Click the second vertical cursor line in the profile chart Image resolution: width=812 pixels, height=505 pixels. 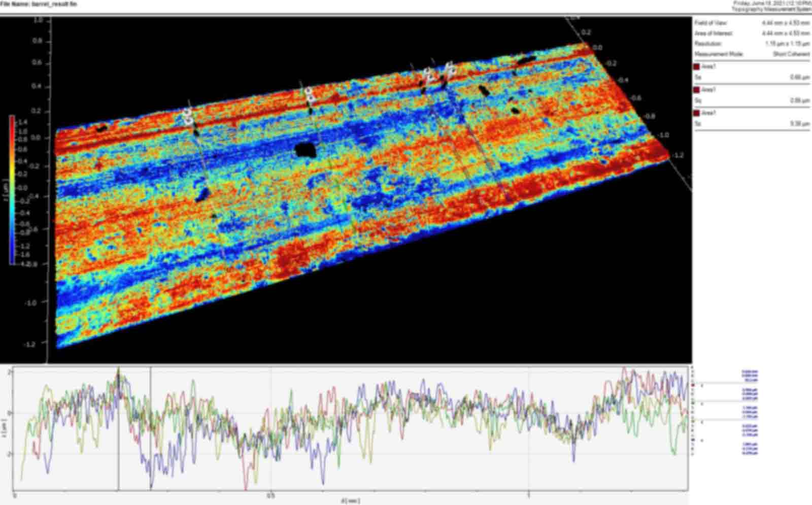coord(150,428)
